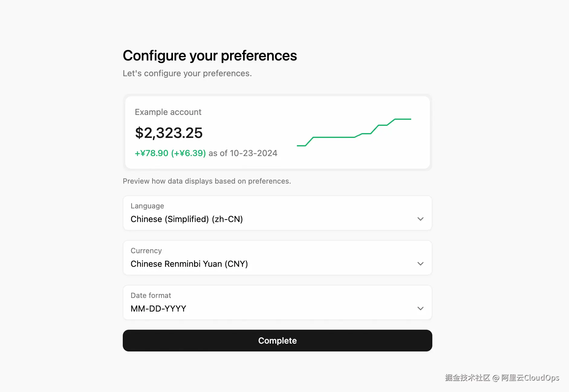The height and width of the screenshot is (392, 569).
Task: Click the green +¥78.90 (+¥6.39) change text
Action: coord(170,153)
